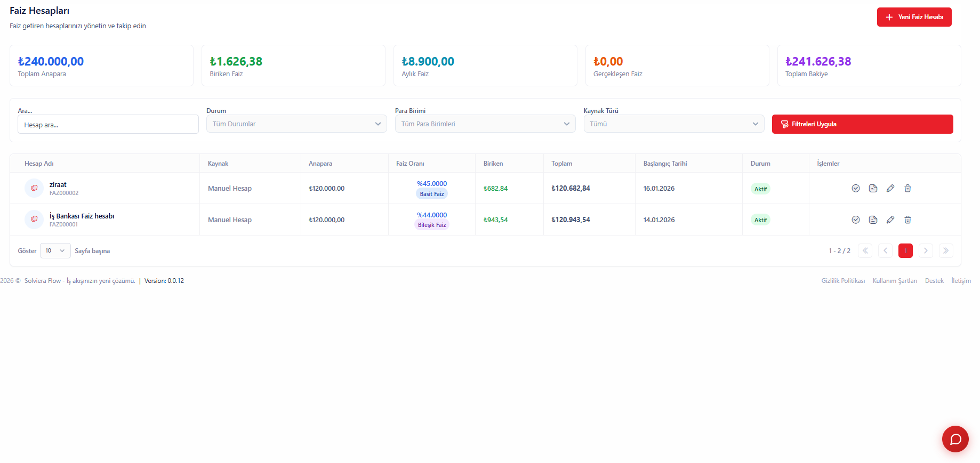Apply filters with Filtreleri Uygula

tap(862, 124)
